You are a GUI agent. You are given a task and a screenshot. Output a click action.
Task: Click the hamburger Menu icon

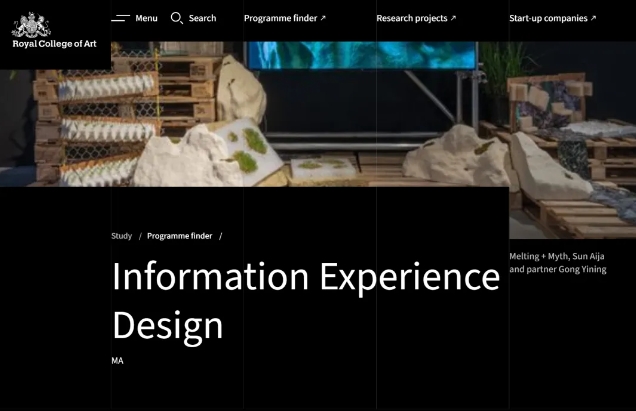click(120, 18)
